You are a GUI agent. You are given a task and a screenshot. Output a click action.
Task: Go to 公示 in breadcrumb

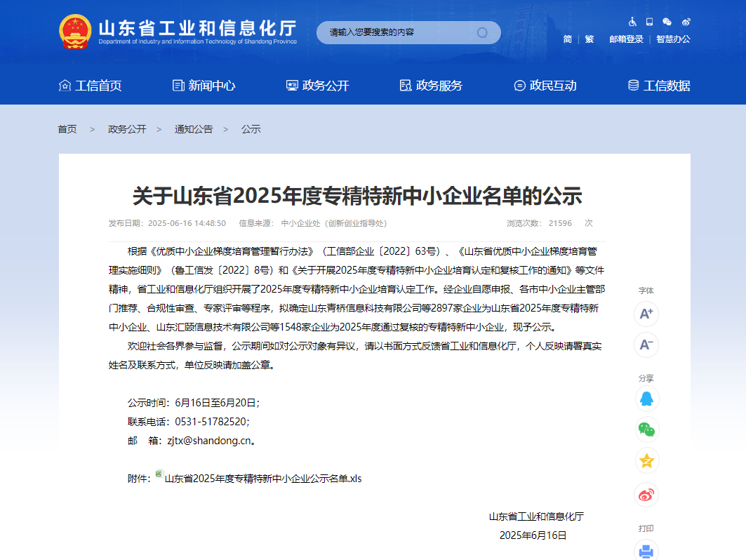(x=251, y=129)
